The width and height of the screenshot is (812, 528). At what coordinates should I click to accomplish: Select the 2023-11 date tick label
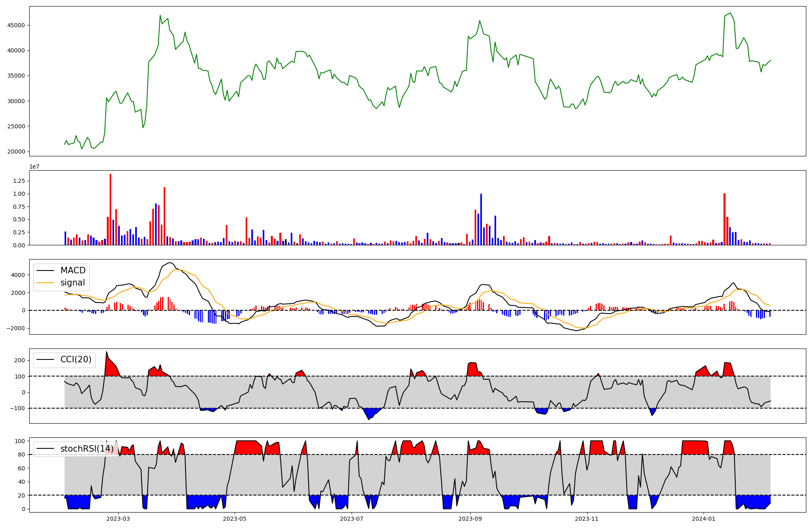click(x=587, y=519)
